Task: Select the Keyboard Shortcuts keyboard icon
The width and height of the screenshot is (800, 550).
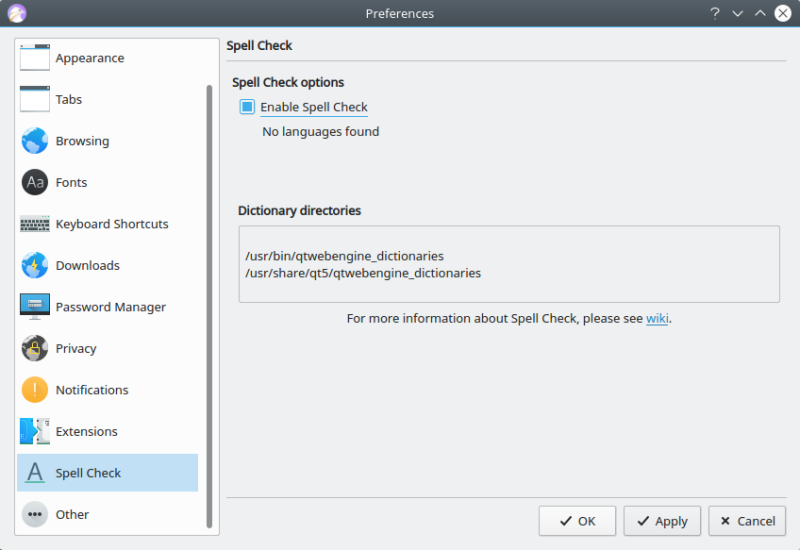Action: coord(35,224)
